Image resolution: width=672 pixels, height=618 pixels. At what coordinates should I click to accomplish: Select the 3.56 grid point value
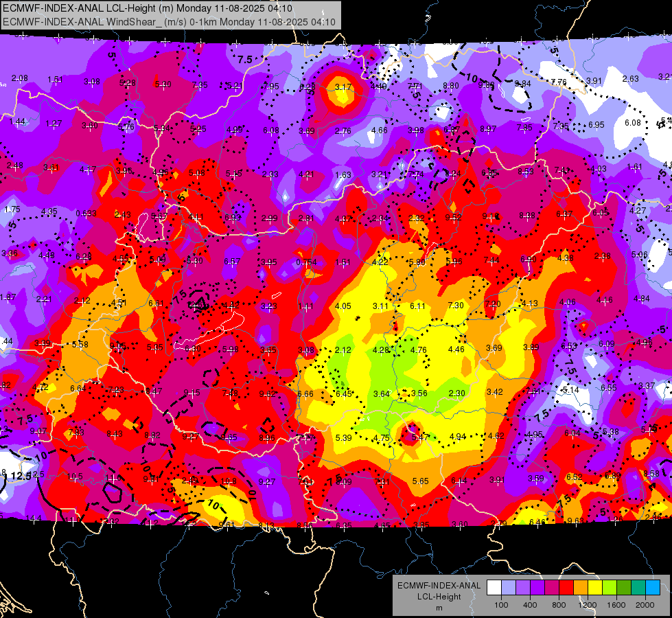click(419, 393)
